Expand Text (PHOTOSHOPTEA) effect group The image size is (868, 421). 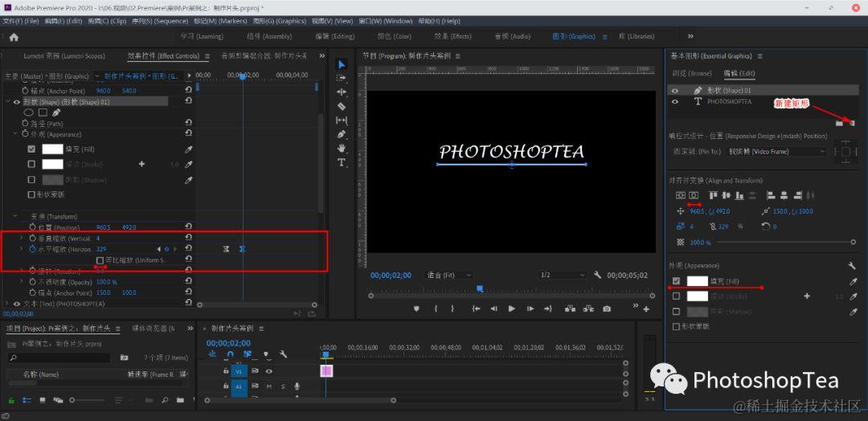tap(7, 304)
